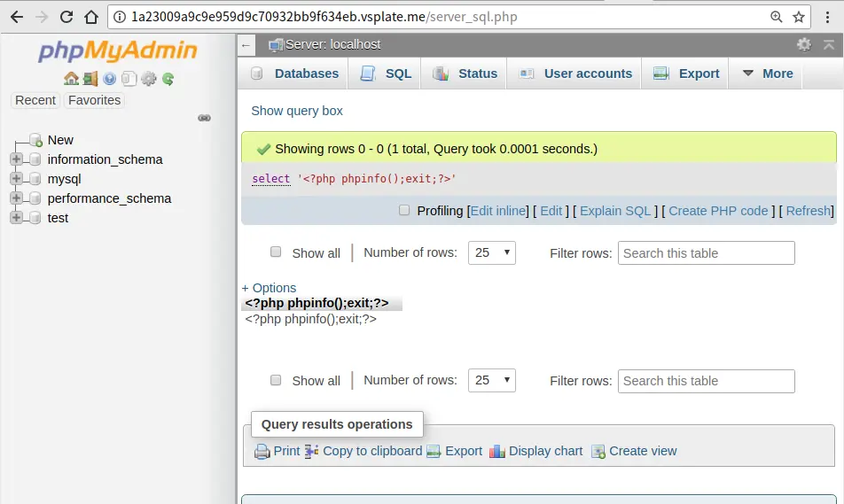
Task: Reload the page with browser refresh icon
Action: (x=66, y=17)
